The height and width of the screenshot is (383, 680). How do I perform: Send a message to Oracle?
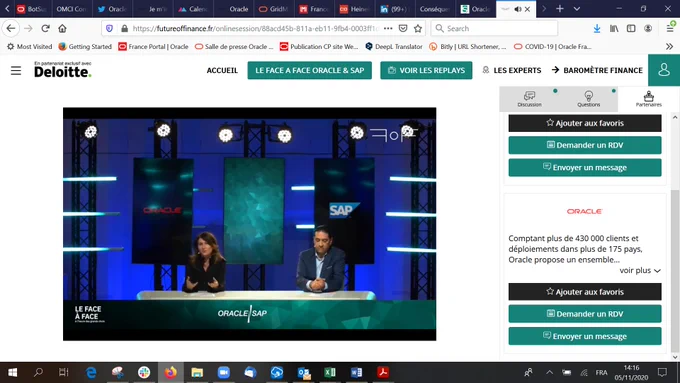pyautogui.click(x=585, y=336)
